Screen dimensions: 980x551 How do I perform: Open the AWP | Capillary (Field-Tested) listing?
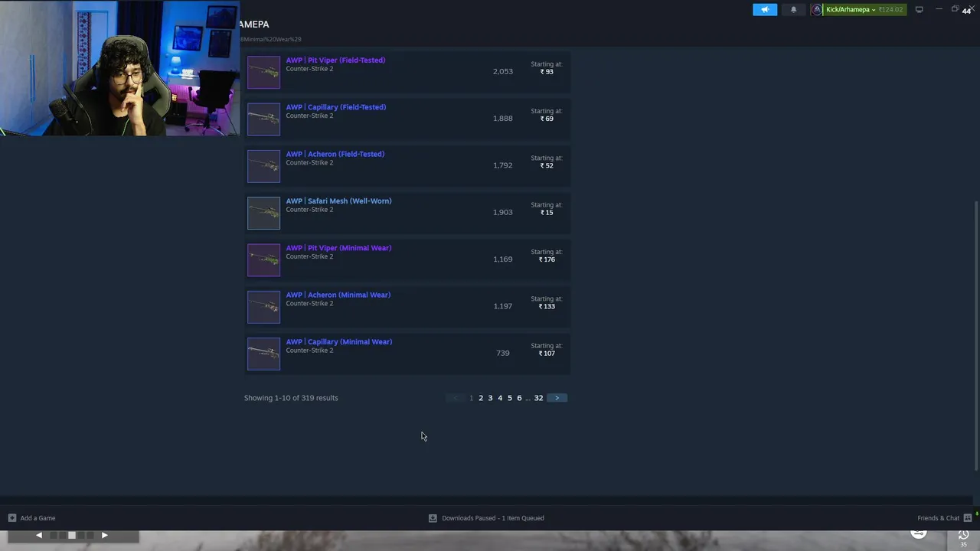click(336, 107)
